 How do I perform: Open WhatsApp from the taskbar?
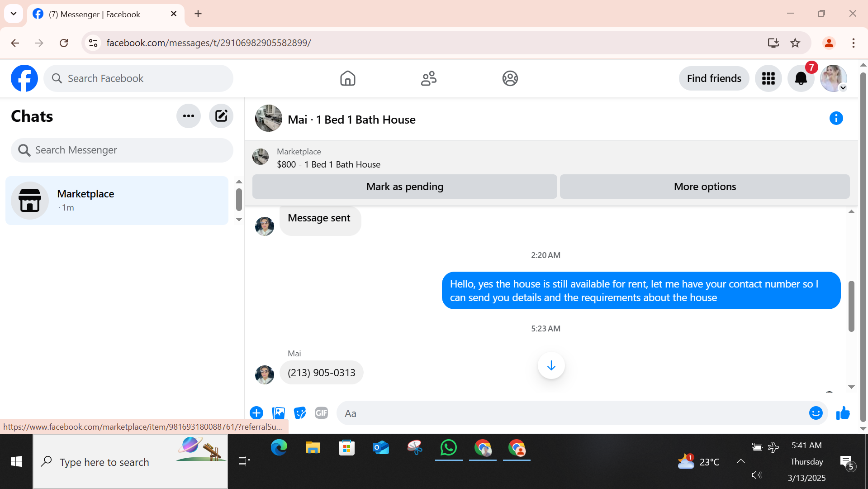tap(448, 448)
